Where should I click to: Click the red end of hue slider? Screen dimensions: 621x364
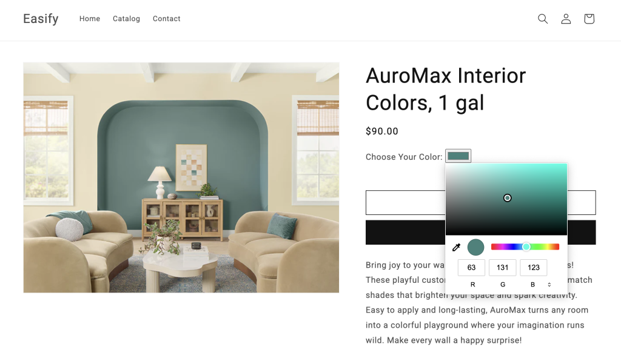pyautogui.click(x=494, y=247)
